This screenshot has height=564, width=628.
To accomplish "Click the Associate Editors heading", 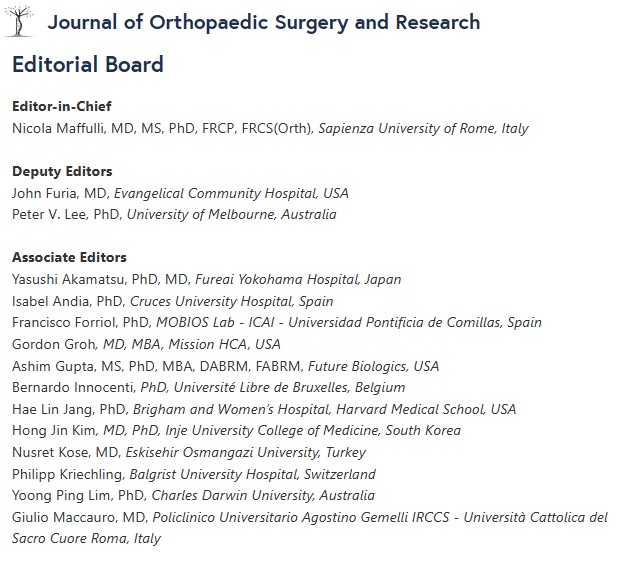I will (69, 257).
